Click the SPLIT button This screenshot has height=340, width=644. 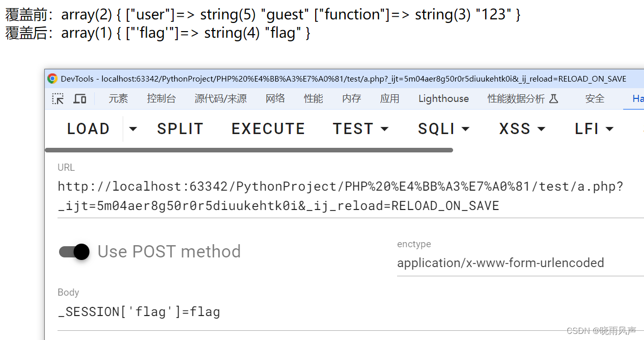point(180,129)
